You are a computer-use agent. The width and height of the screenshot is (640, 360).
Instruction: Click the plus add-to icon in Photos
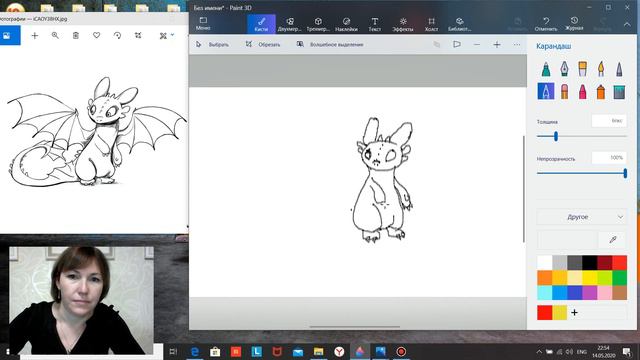coord(35,36)
